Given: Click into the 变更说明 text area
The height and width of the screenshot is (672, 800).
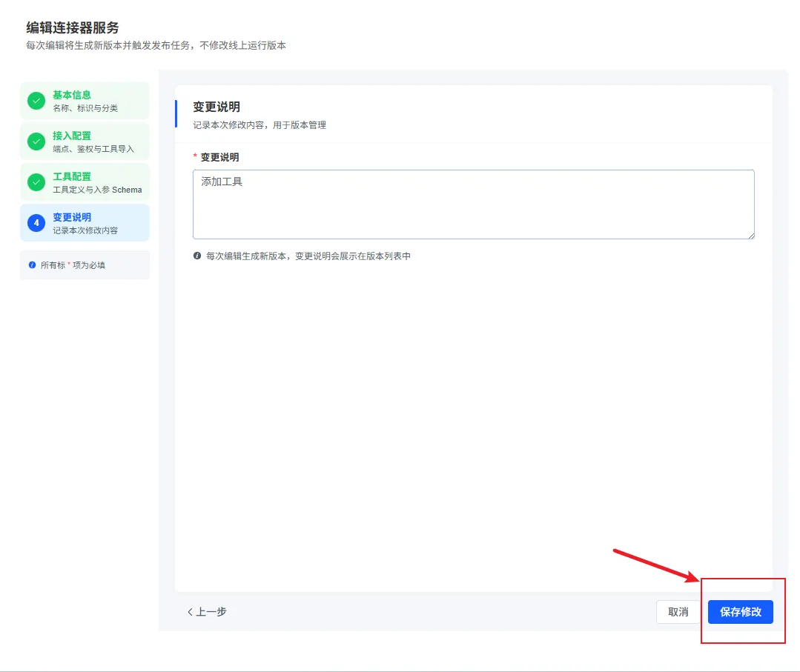Looking at the screenshot, I should [x=474, y=204].
